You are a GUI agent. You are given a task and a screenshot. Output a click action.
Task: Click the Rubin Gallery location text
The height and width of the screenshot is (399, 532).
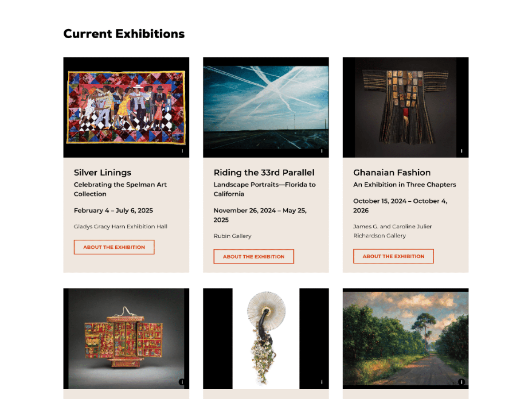tap(232, 236)
